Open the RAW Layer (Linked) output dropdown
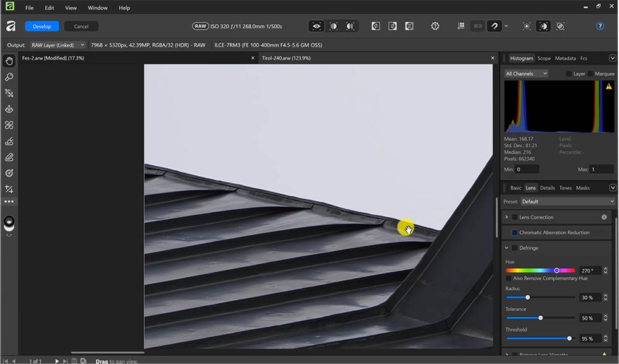The image size is (619, 364). click(x=59, y=45)
